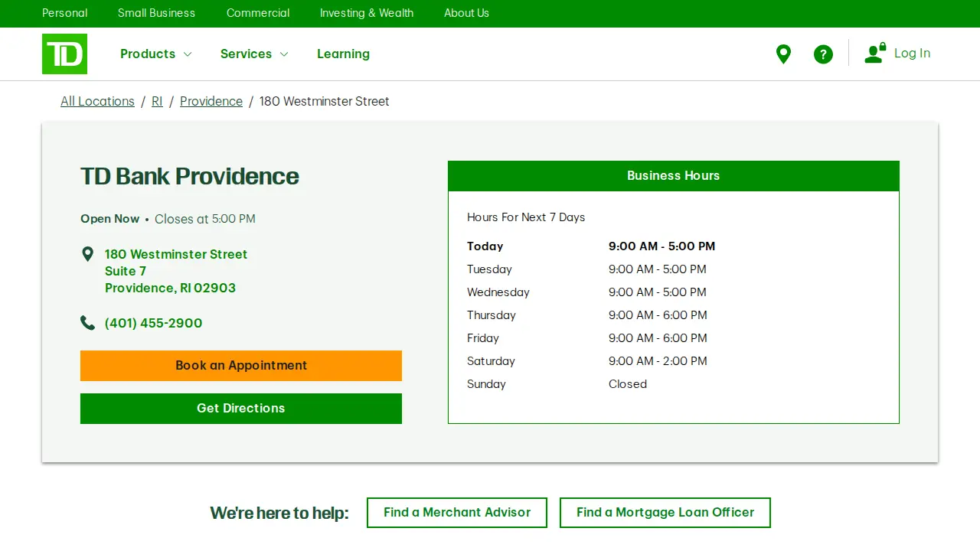Click Closes at 5:00 PM text
980x551 pixels.
(205, 219)
